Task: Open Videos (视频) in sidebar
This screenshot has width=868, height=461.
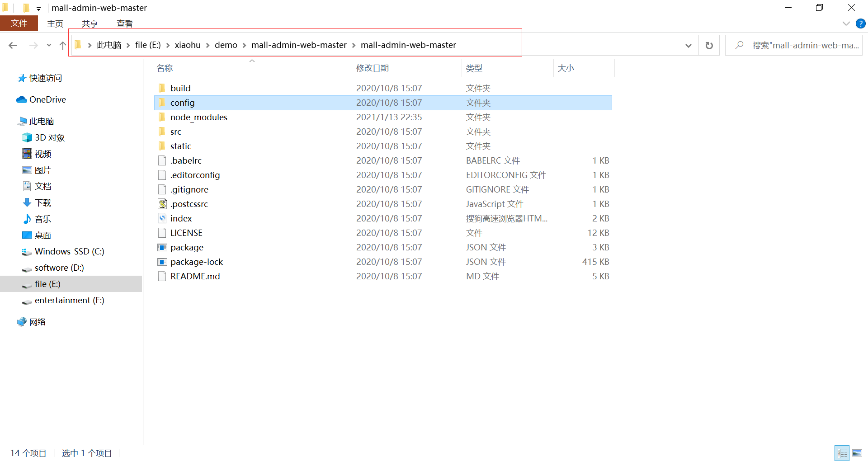Action: point(37,154)
